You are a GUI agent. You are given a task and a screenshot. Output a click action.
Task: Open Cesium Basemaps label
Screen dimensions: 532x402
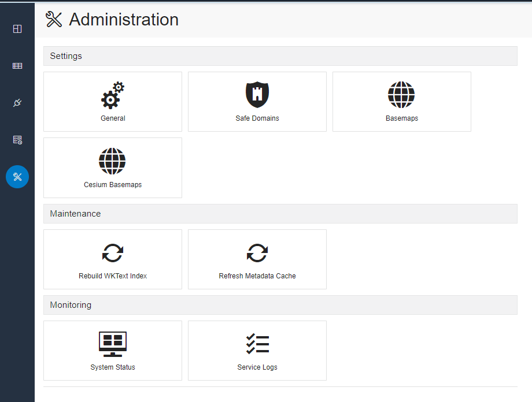tap(113, 185)
